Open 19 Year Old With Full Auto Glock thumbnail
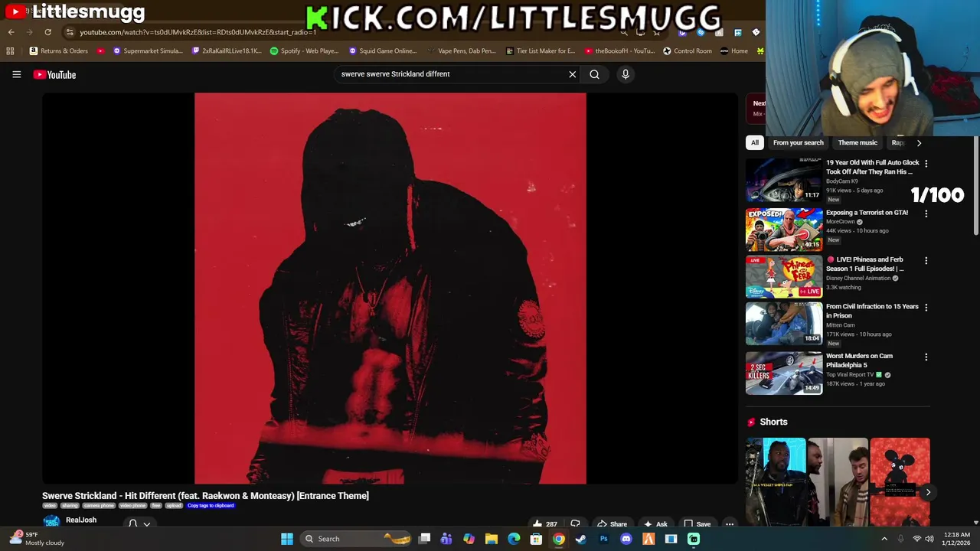Viewport: 980px width, 551px height. (x=784, y=180)
